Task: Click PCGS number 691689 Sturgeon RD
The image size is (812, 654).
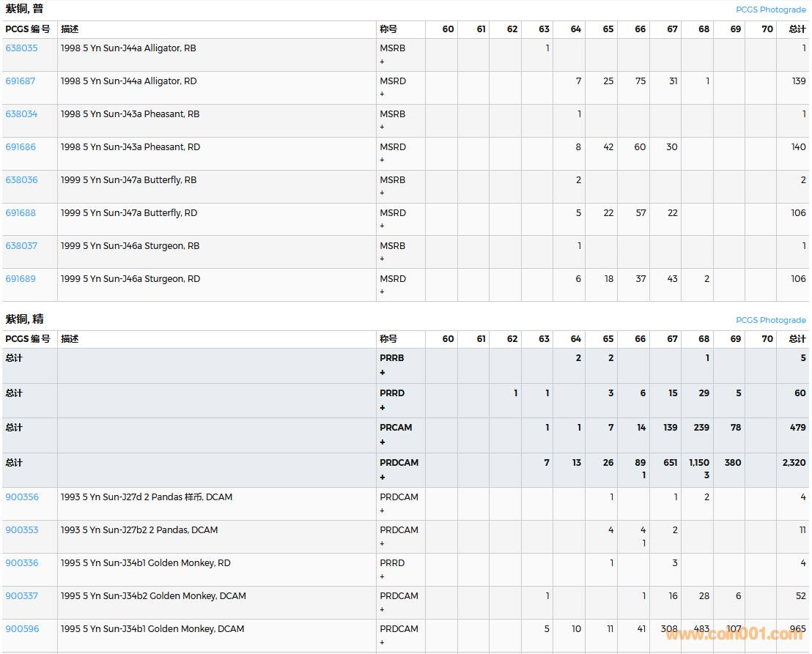Action: 21,279
